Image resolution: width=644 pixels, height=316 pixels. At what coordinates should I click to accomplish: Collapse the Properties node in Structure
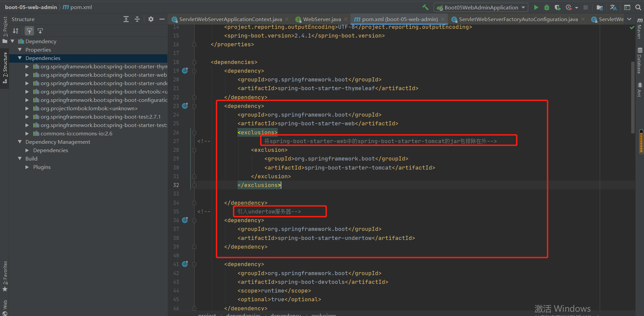pyautogui.click(x=20, y=50)
